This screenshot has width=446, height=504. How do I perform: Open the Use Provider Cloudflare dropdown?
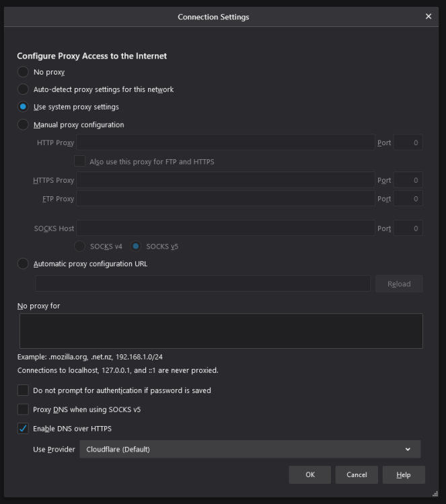pos(250,449)
